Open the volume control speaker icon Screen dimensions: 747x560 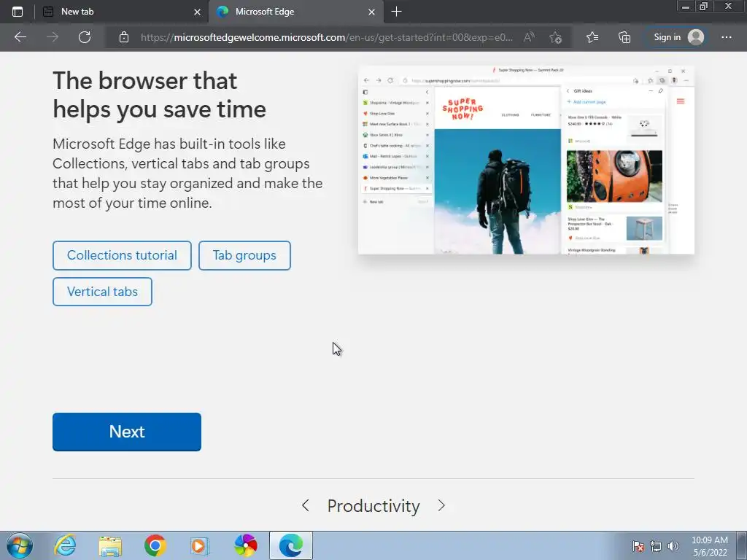pos(673,546)
